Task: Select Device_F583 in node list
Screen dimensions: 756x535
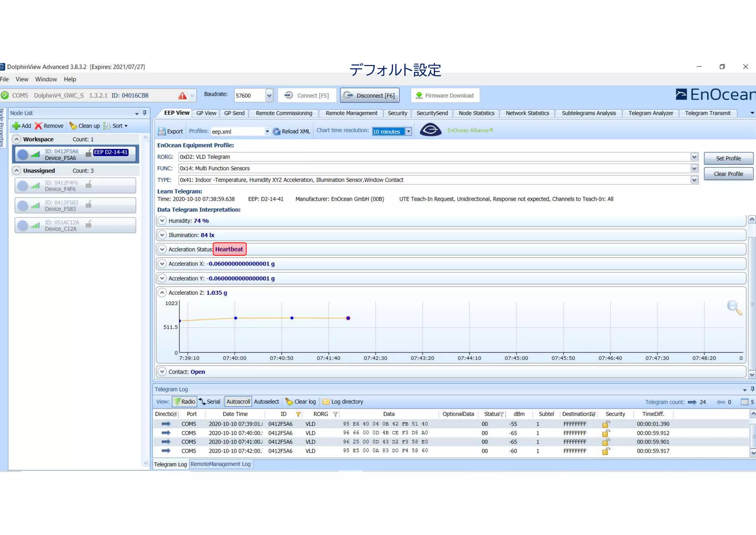Action: point(75,206)
